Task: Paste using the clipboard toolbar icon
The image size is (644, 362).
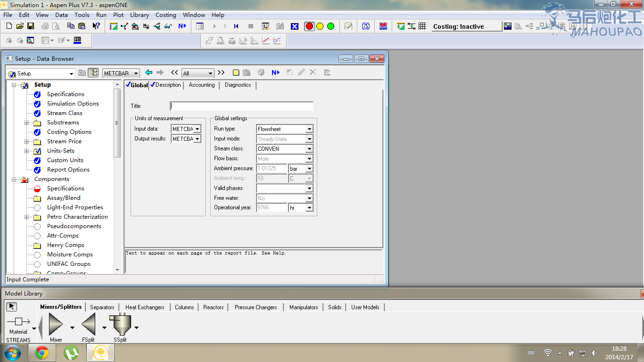Action: [82, 26]
